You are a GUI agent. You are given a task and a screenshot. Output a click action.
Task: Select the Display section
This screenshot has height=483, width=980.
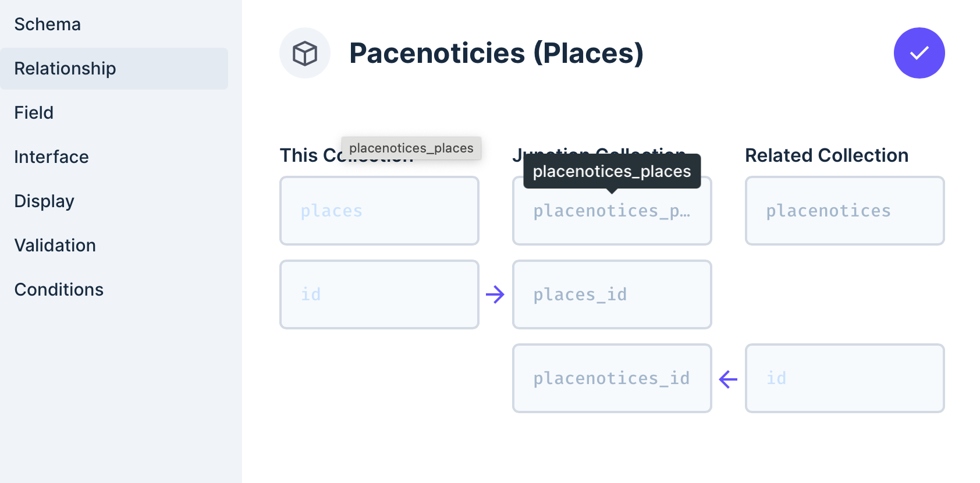pyautogui.click(x=44, y=201)
